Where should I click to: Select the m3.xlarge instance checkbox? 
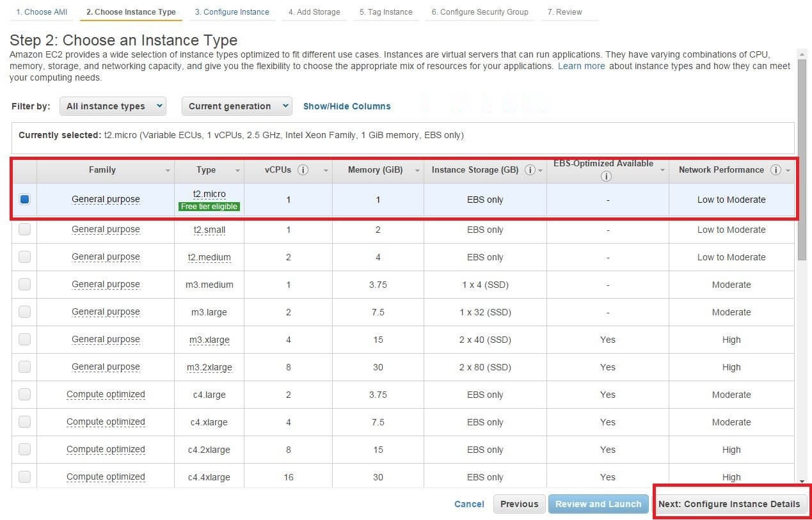(x=24, y=339)
